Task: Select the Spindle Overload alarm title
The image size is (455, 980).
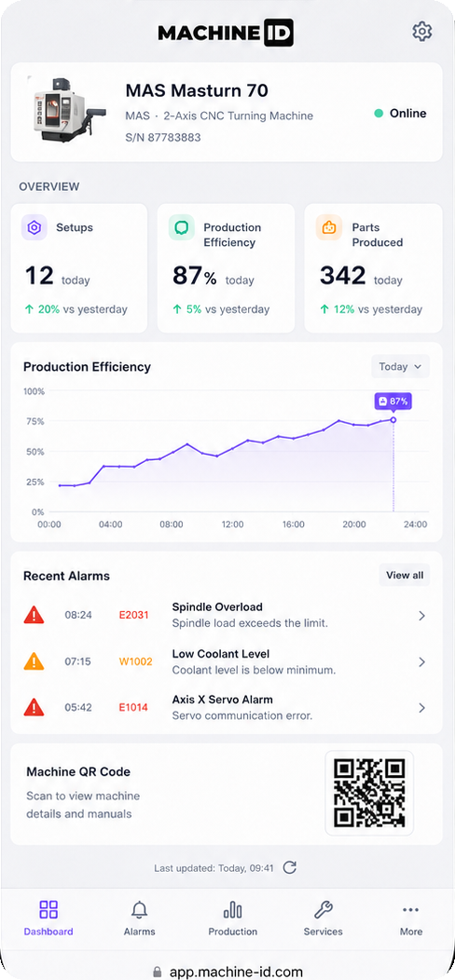Action: [x=217, y=606]
